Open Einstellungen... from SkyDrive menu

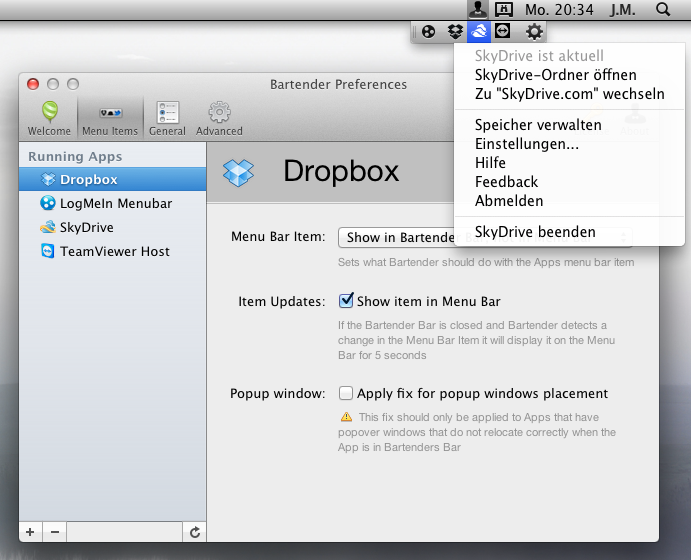569,144
